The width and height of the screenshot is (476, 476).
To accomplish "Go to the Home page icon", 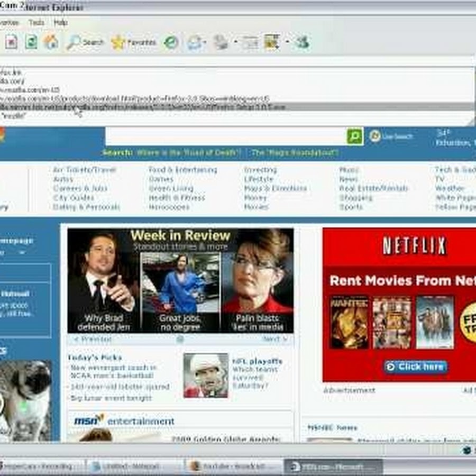I will pyautogui.click(x=51, y=42).
